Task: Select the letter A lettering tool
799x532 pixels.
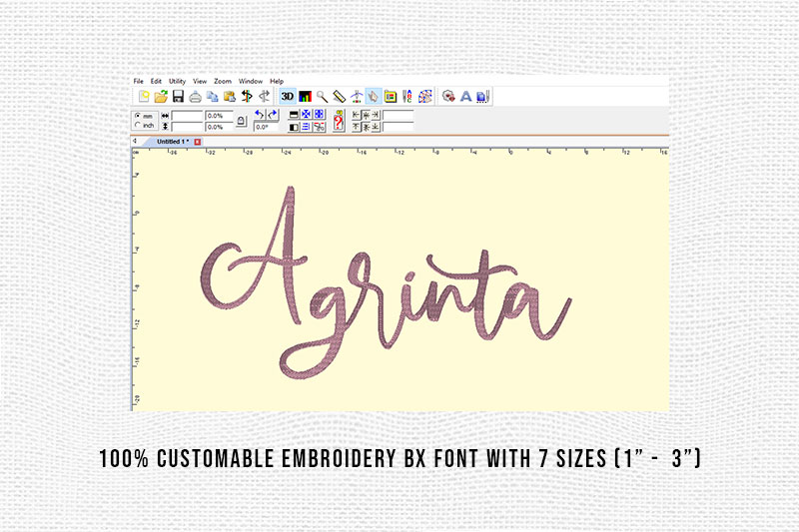Action: coord(465,96)
